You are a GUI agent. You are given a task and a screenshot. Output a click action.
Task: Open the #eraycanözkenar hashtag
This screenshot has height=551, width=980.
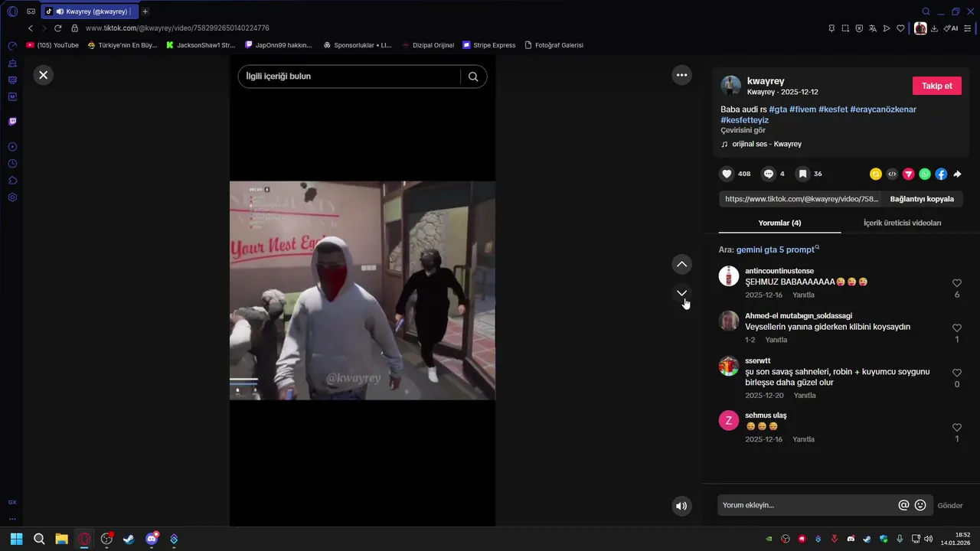point(883,109)
